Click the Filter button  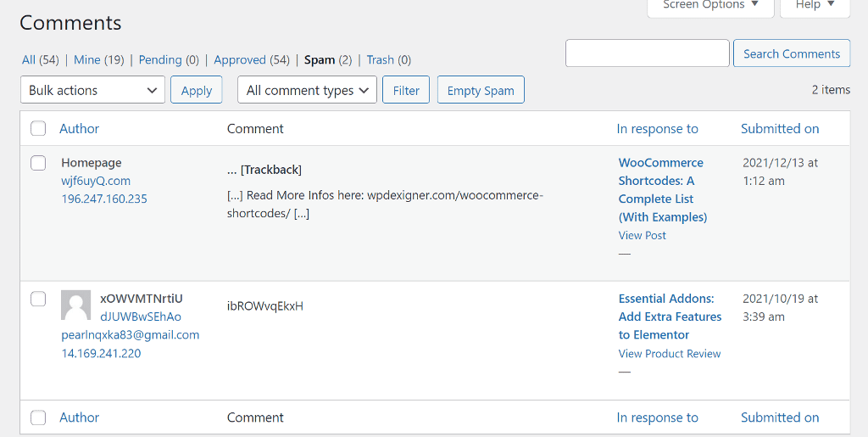(x=406, y=90)
